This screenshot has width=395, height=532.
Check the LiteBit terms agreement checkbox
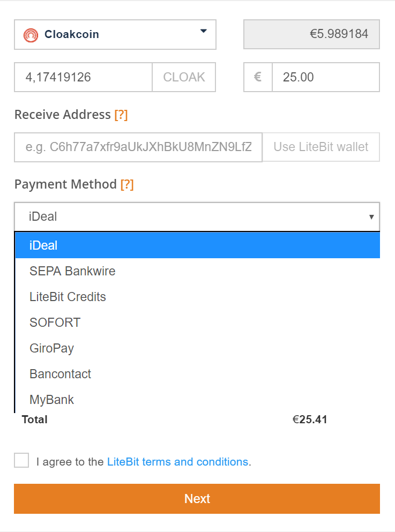pyautogui.click(x=21, y=460)
